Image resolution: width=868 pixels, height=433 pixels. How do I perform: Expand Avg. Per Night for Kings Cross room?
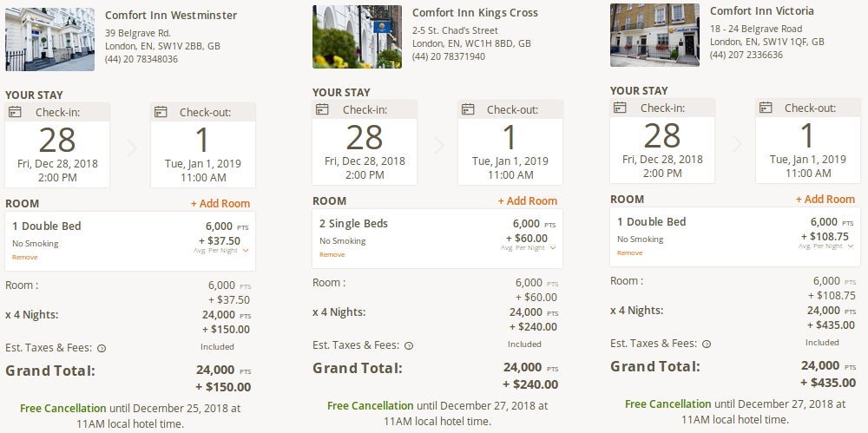(553, 248)
